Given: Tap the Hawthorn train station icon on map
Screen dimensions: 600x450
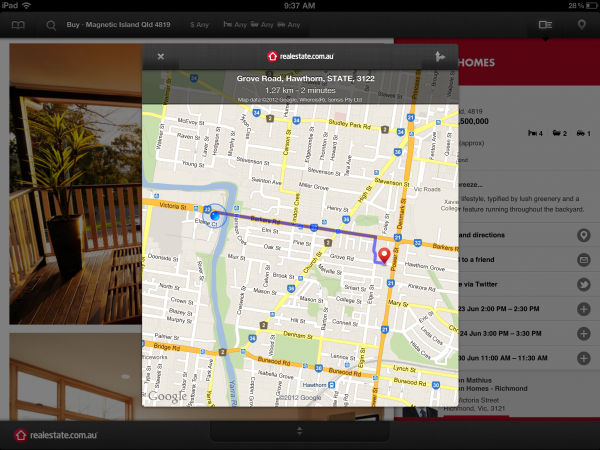Looking at the screenshot, I should click(332, 385).
